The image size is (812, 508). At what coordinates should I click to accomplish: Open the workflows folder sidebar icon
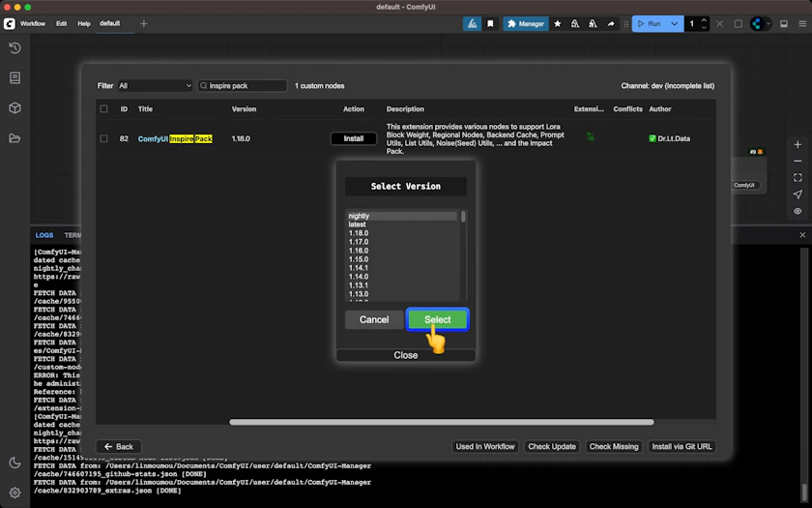14,137
